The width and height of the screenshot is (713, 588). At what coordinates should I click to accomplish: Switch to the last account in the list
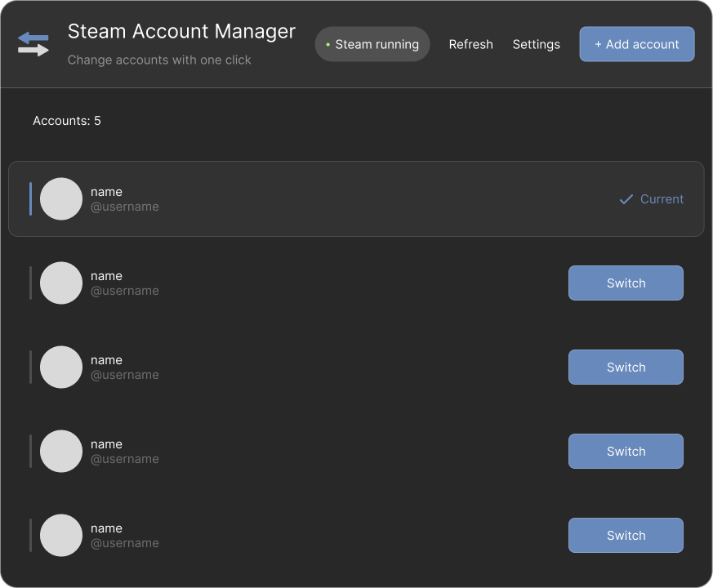click(626, 535)
